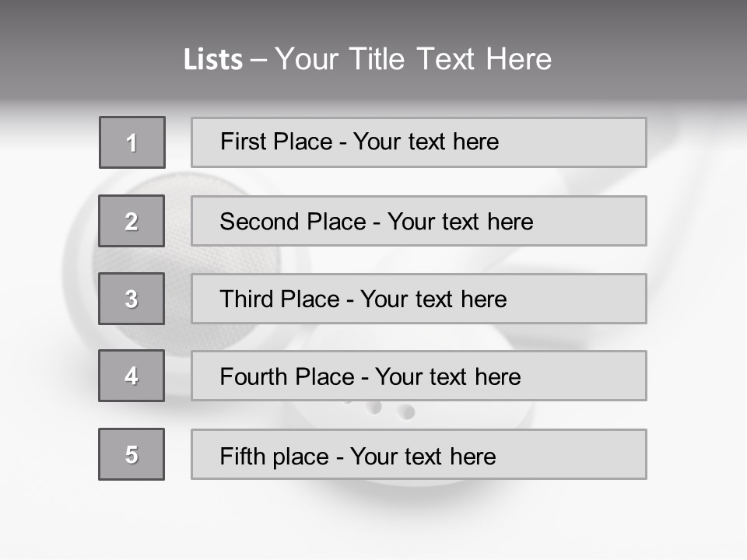Click the Second Place text bar
The height and width of the screenshot is (560, 747).
419,221
